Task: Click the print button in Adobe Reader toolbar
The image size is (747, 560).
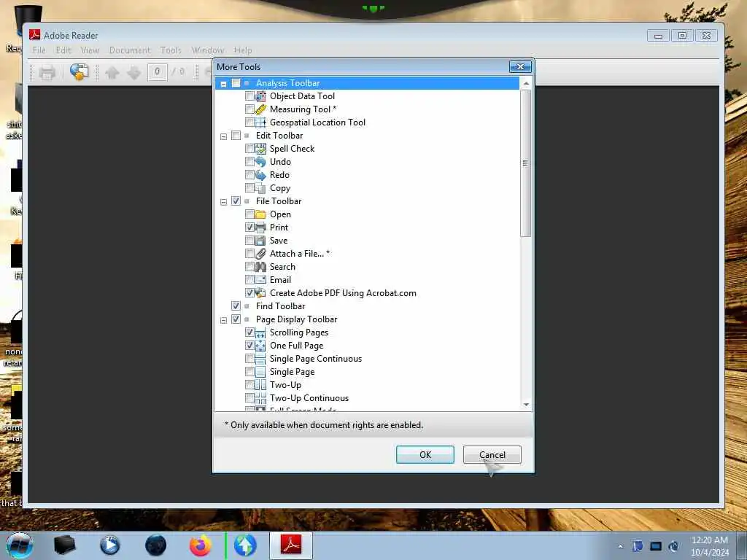Action: tap(47, 72)
